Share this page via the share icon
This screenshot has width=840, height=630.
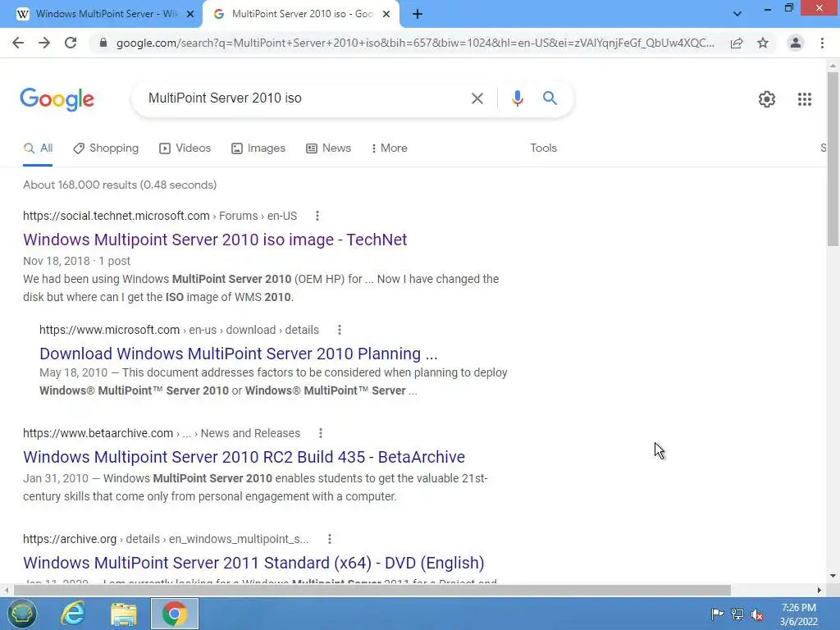[x=737, y=43]
